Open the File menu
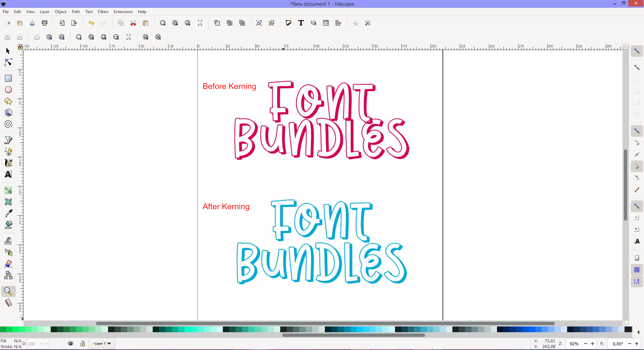The height and width of the screenshot is (350, 644). (x=6, y=11)
